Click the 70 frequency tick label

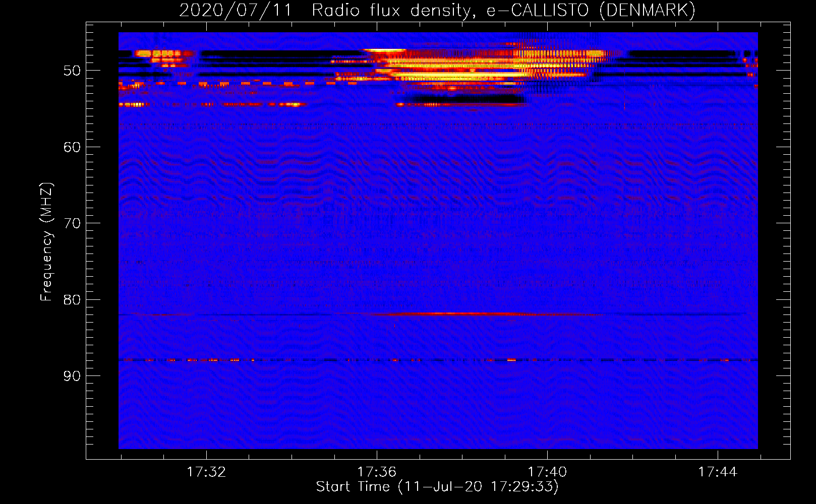coord(72,223)
